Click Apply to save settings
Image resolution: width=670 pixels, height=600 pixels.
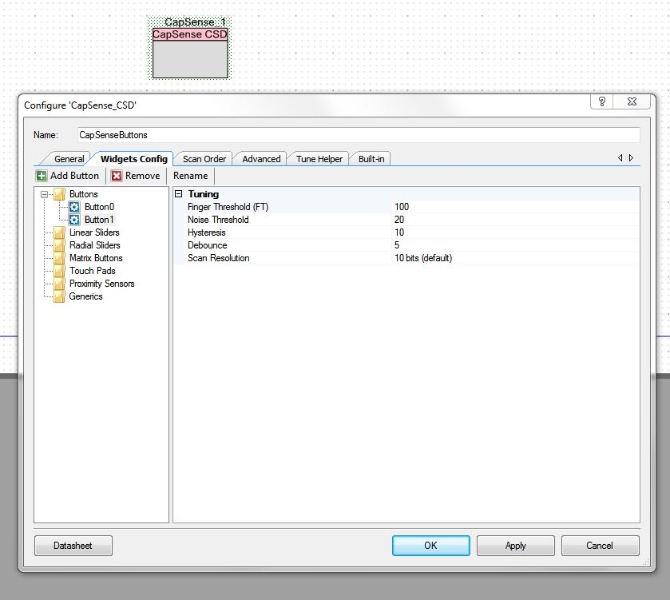point(515,546)
